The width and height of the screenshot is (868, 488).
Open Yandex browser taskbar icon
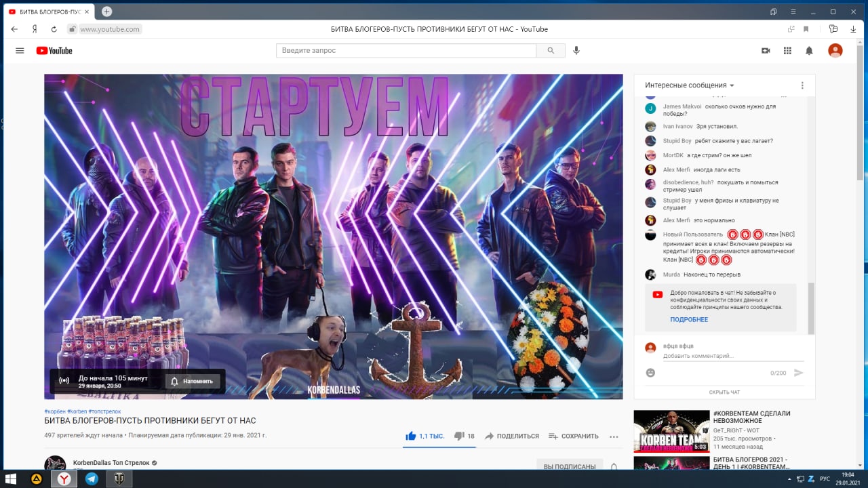click(64, 479)
